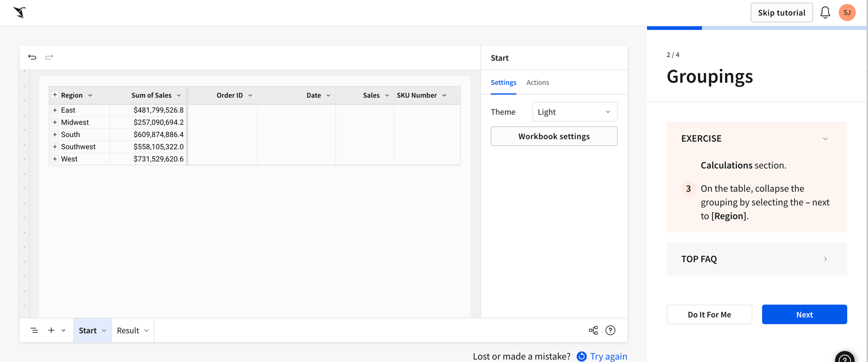Click the Sigma bird logo
Screen dimensions: 868x362
(x=19, y=12)
